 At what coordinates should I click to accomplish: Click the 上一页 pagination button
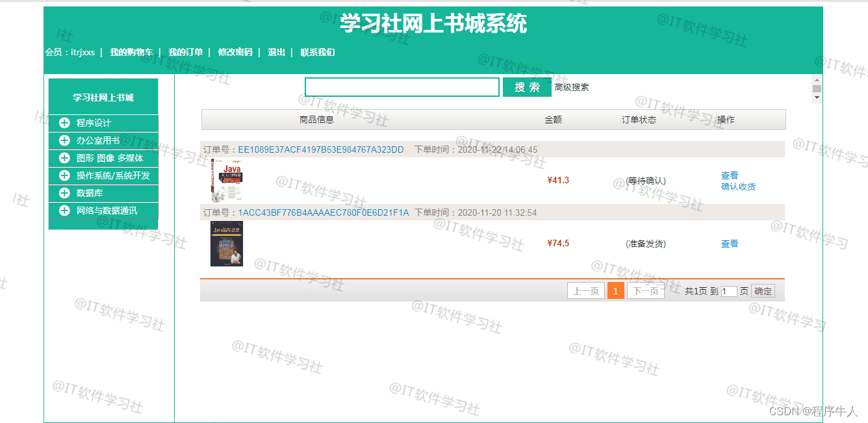(x=586, y=290)
